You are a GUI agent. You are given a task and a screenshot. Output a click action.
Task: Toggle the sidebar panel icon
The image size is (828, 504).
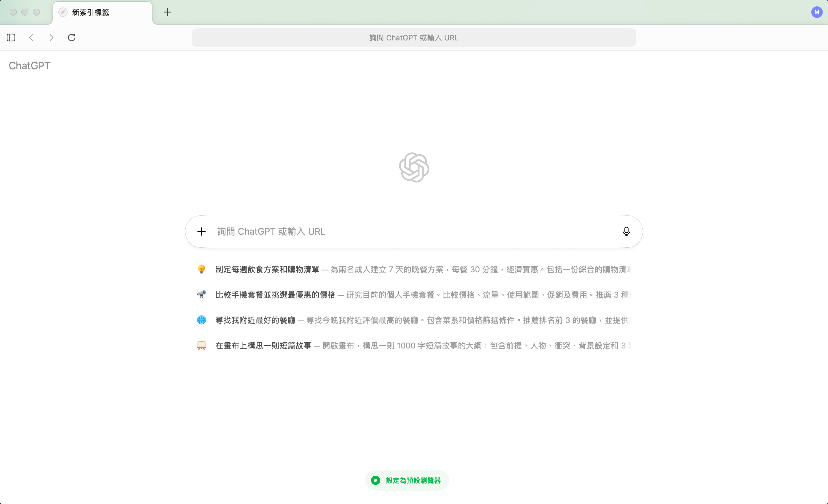point(11,37)
